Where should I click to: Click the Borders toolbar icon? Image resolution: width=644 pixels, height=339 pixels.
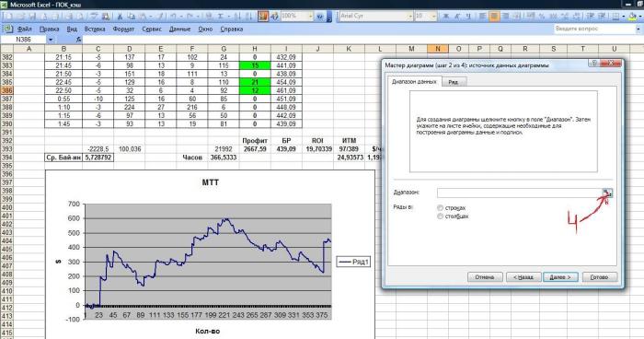[x=615, y=17]
